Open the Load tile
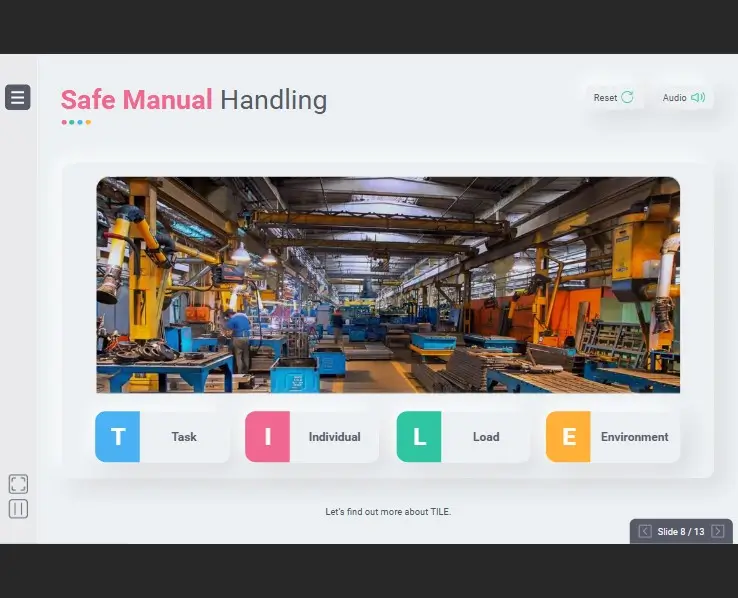 (463, 437)
